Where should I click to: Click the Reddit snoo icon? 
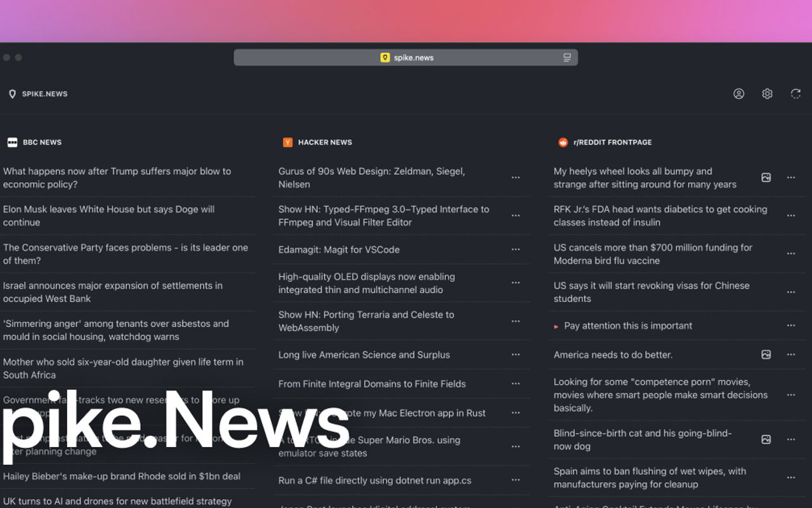tap(563, 142)
